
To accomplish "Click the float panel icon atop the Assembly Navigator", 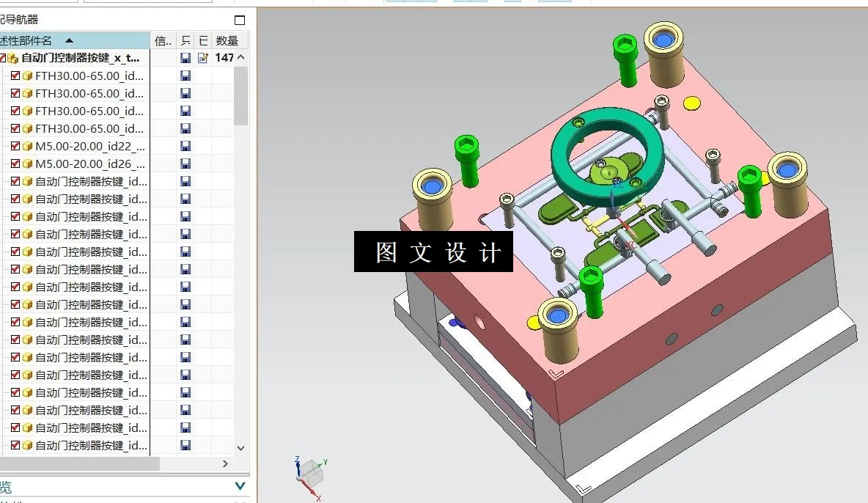I will coord(239,18).
